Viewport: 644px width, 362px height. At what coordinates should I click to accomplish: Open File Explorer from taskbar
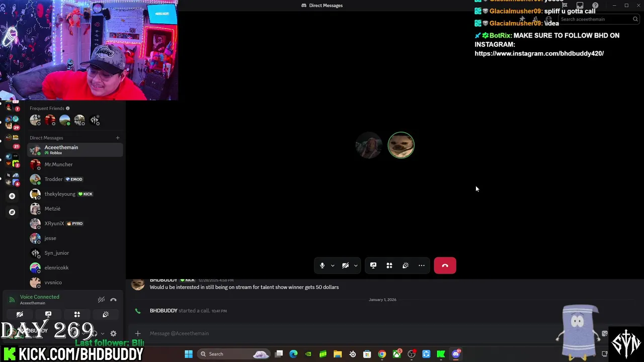338,354
